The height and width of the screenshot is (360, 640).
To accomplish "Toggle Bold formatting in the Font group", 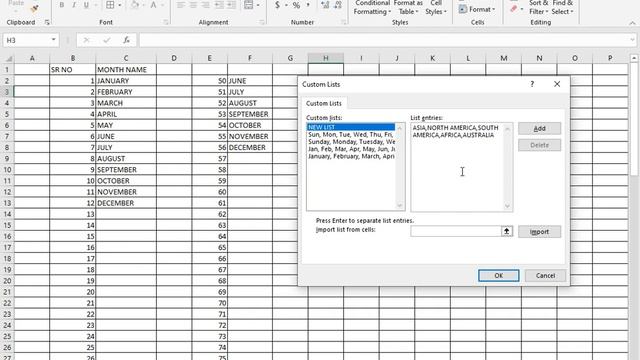I will point(62,5).
